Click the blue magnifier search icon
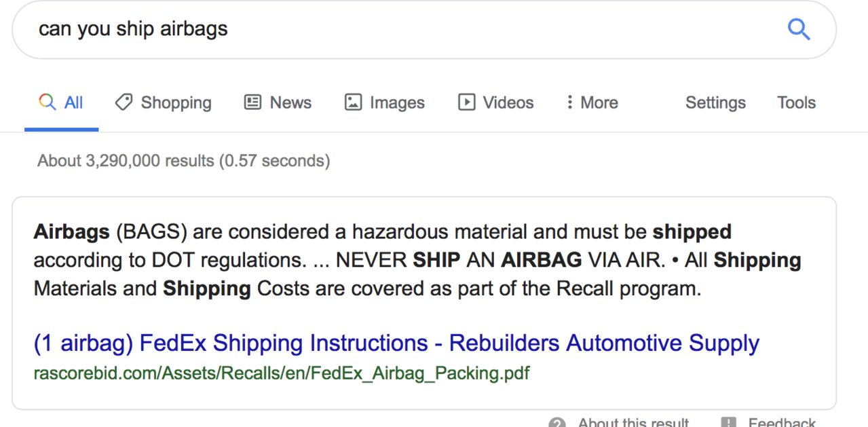868x427 pixels. tap(798, 29)
